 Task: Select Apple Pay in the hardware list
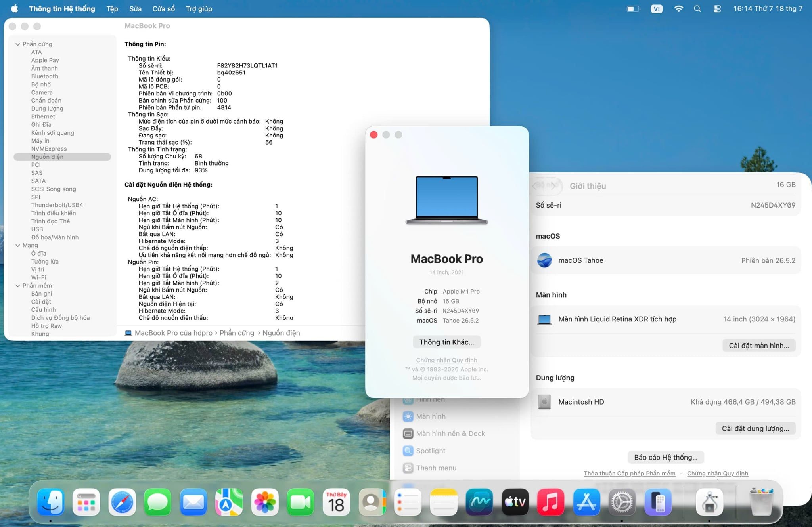(45, 60)
